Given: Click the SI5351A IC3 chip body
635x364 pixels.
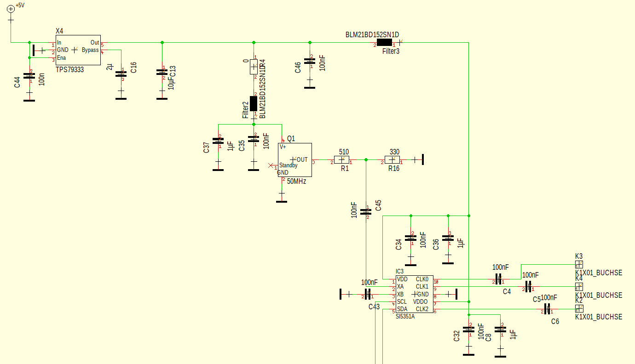Looking at the screenshot, I should coord(414,294).
